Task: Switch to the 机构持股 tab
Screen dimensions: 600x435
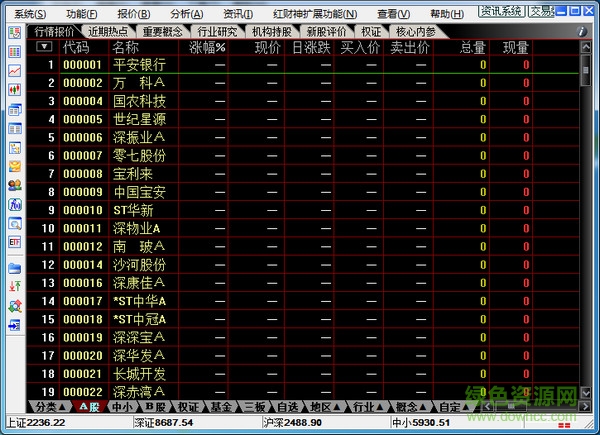Action: click(272, 31)
